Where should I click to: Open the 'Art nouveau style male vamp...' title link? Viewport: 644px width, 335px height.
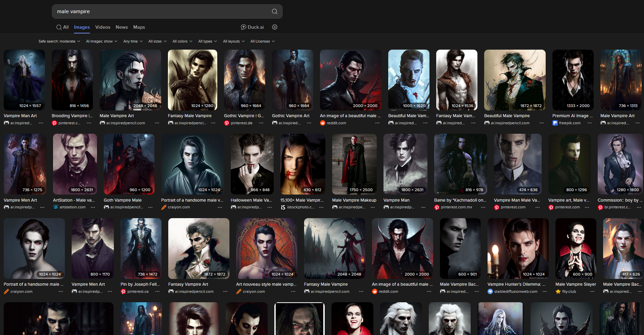[x=266, y=284]
